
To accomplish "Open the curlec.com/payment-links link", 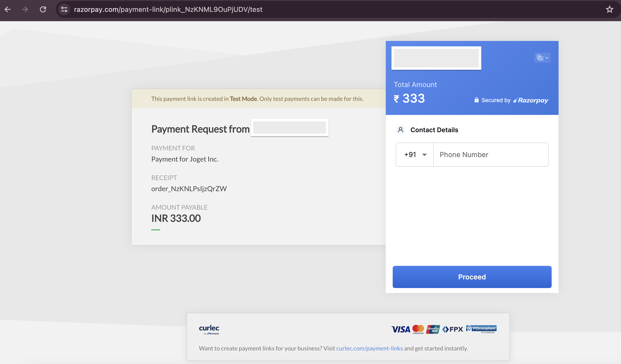I will 369,348.
